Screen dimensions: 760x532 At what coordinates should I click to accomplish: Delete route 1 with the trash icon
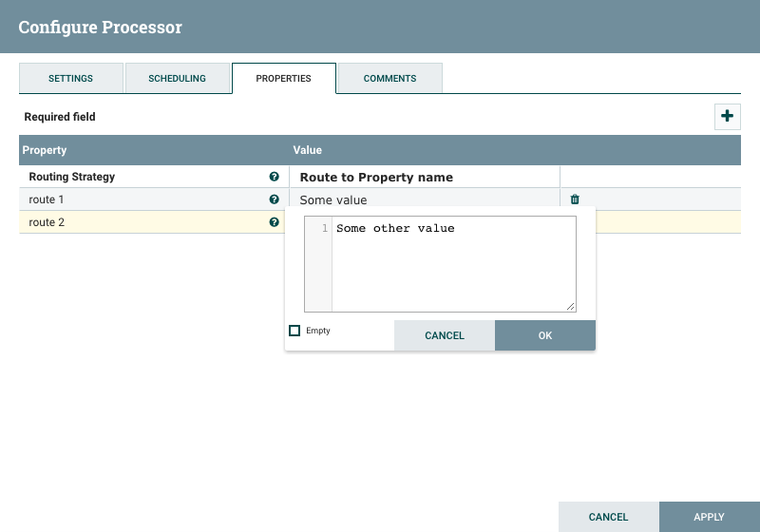pyautogui.click(x=575, y=199)
